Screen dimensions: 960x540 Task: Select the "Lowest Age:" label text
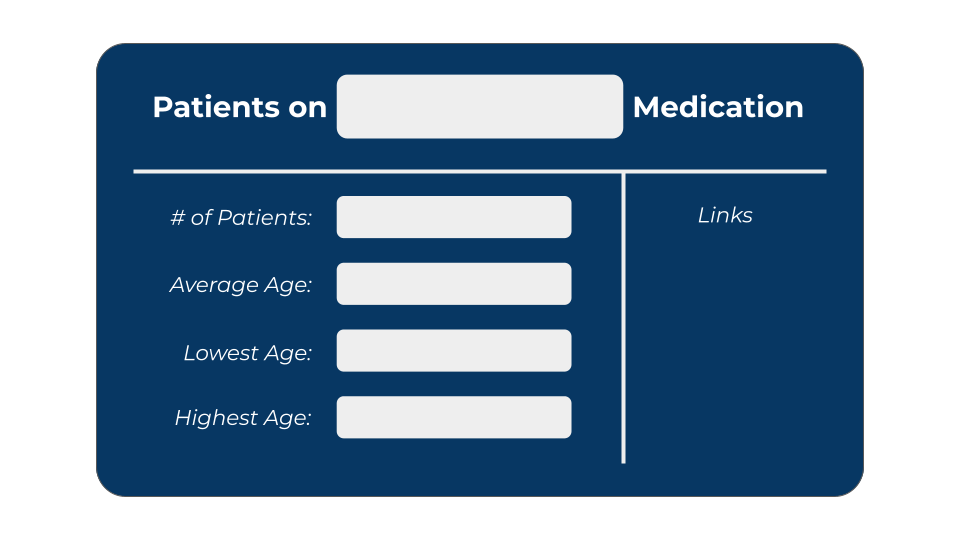pyautogui.click(x=248, y=353)
